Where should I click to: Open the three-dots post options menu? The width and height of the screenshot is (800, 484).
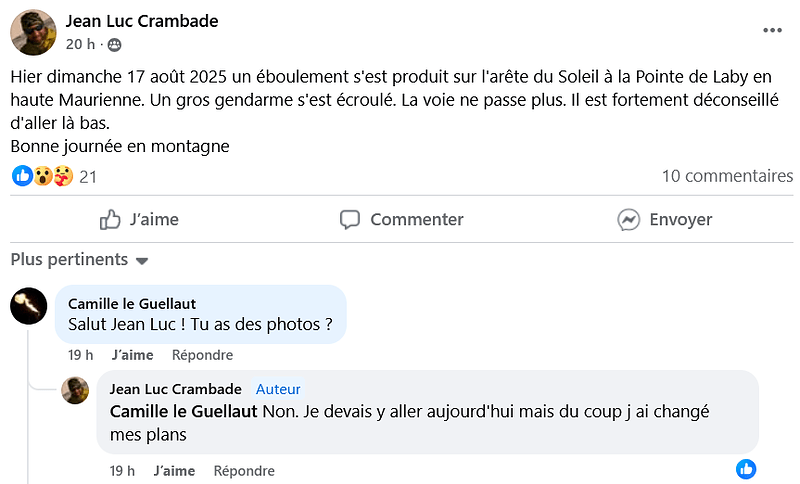[772, 31]
